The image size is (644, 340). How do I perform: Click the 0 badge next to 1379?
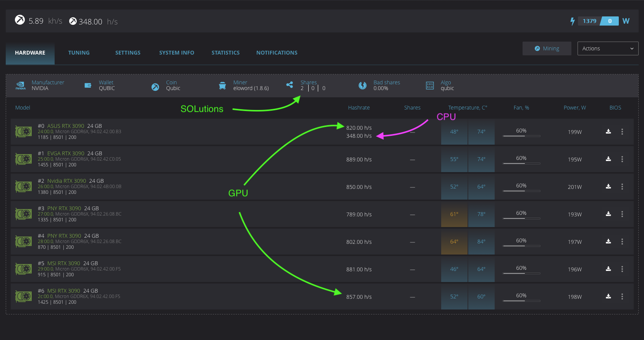610,21
